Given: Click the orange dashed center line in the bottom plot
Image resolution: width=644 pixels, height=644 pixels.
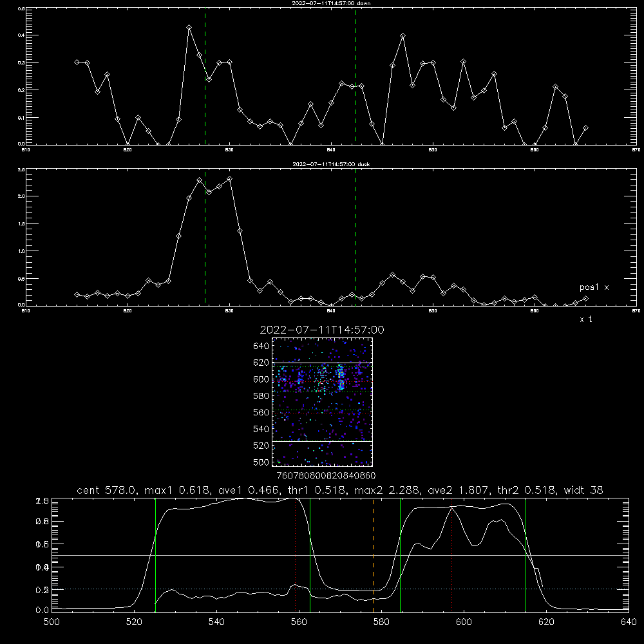Looking at the screenshot, I should tap(373, 555).
